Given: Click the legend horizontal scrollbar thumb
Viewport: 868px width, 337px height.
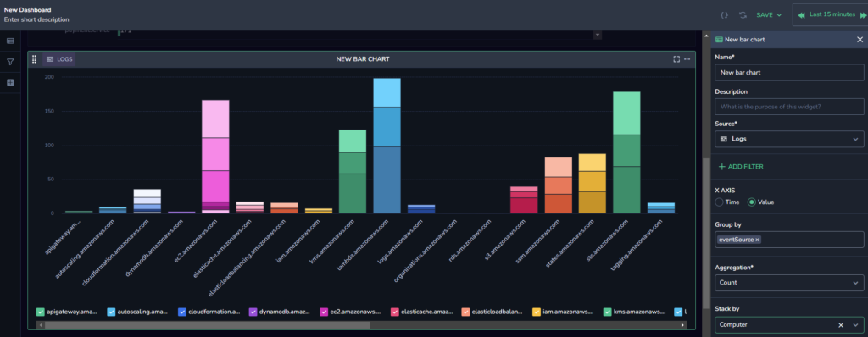Looking at the screenshot, I should tap(207, 325).
